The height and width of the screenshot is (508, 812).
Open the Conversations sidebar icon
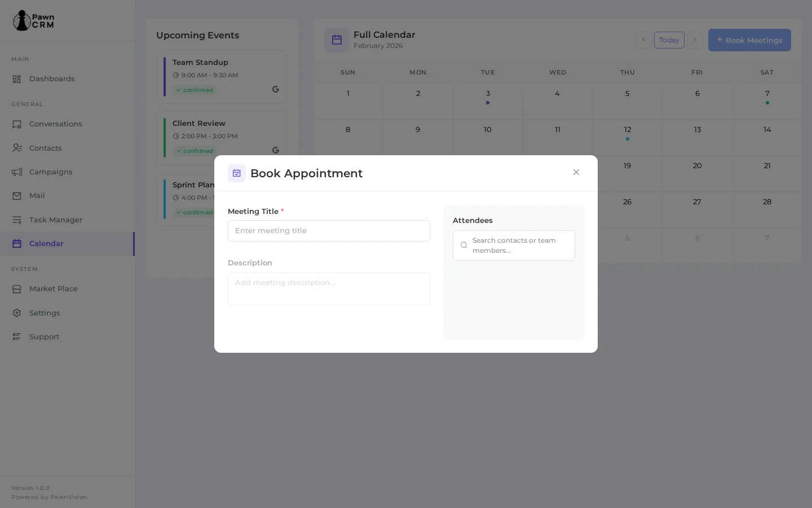point(17,124)
